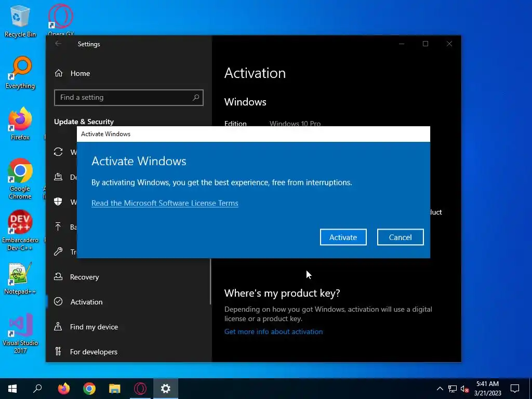Select the Google Chrome desktop shortcut
The width and height of the screenshot is (532, 399).
(x=20, y=179)
